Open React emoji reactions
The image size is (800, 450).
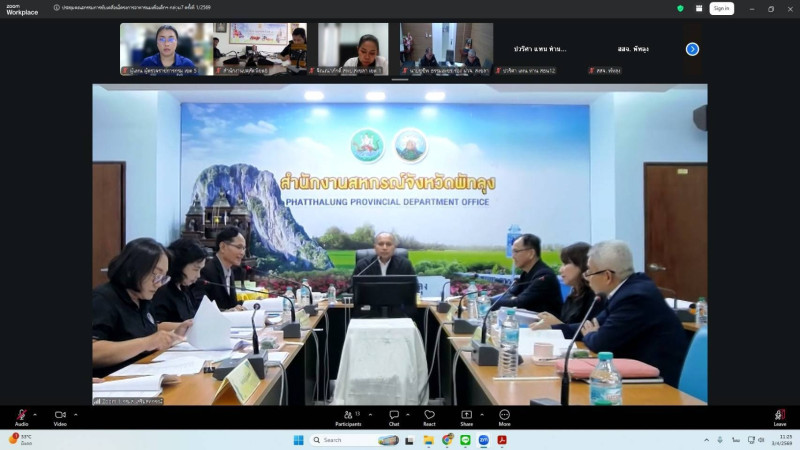click(x=429, y=415)
